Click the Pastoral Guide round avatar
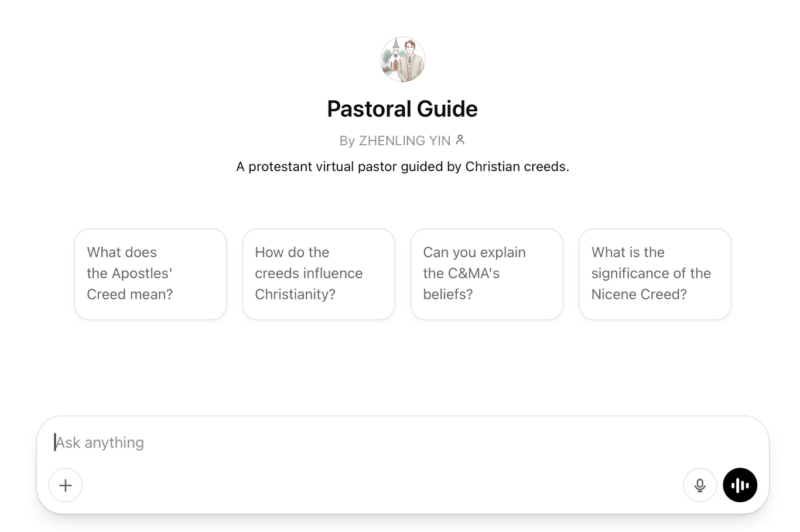The height and width of the screenshot is (532, 800). pyautogui.click(x=403, y=59)
